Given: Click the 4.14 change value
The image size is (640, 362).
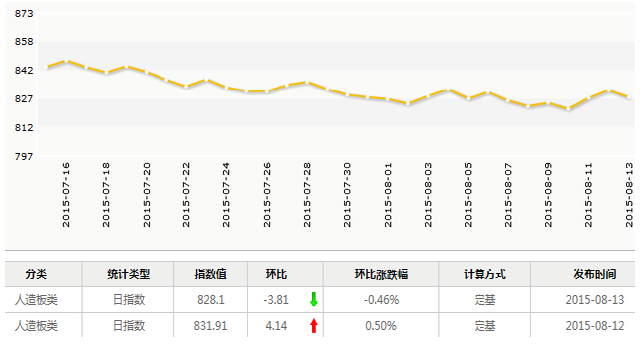Looking at the screenshot, I should (276, 326).
